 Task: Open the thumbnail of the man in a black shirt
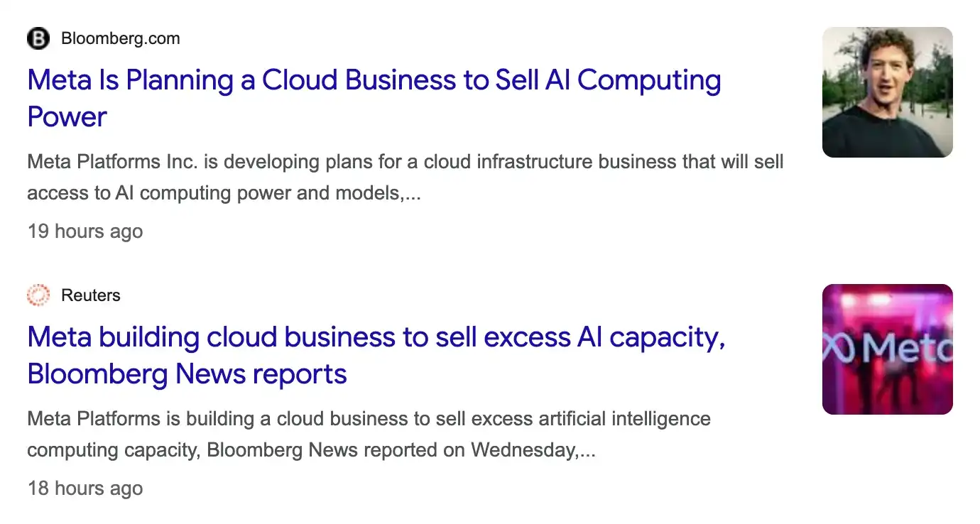(x=887, y=92)
